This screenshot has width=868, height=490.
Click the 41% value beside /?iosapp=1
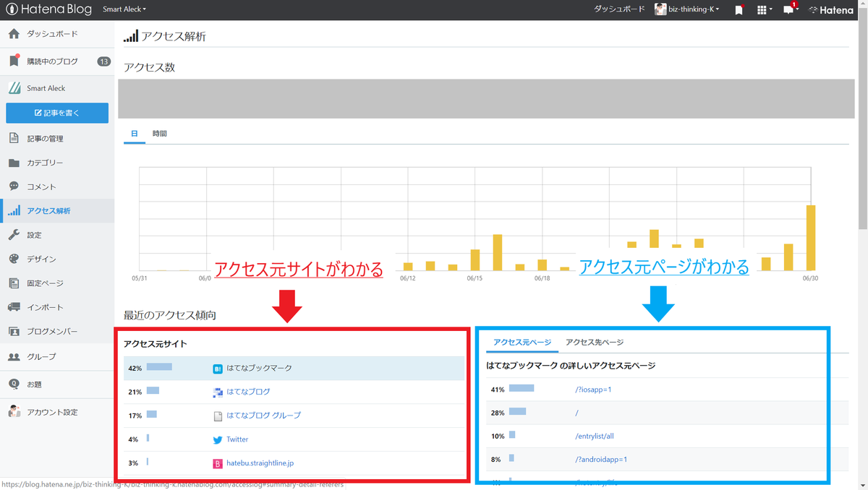pyautogui.click(x=497, y=390)
